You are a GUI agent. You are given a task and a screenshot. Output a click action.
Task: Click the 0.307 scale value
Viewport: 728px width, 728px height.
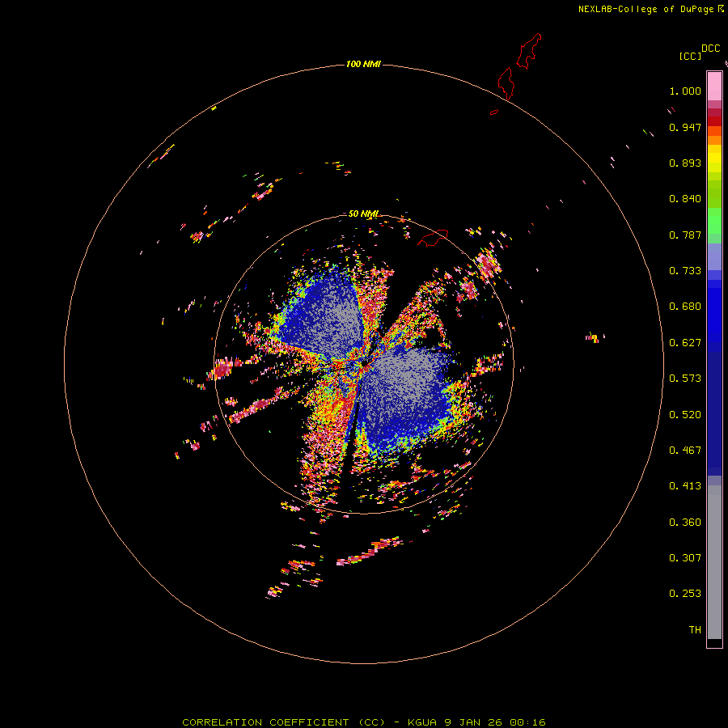(x=685, y=558)
